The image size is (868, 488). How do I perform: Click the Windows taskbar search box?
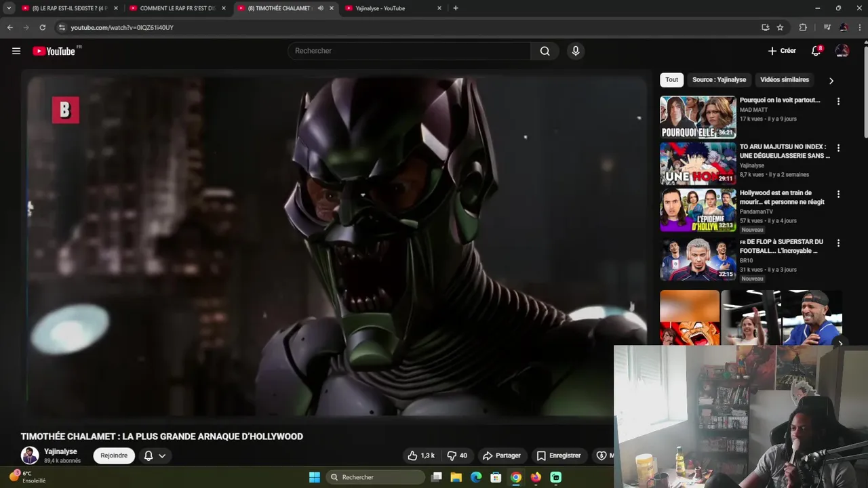374,477
